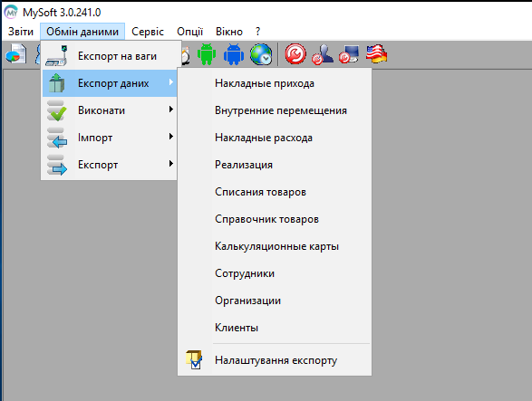This screenshot has width=532, height=401.
Task: Click the report document toolbar icon
Action: tap(16, 54)
